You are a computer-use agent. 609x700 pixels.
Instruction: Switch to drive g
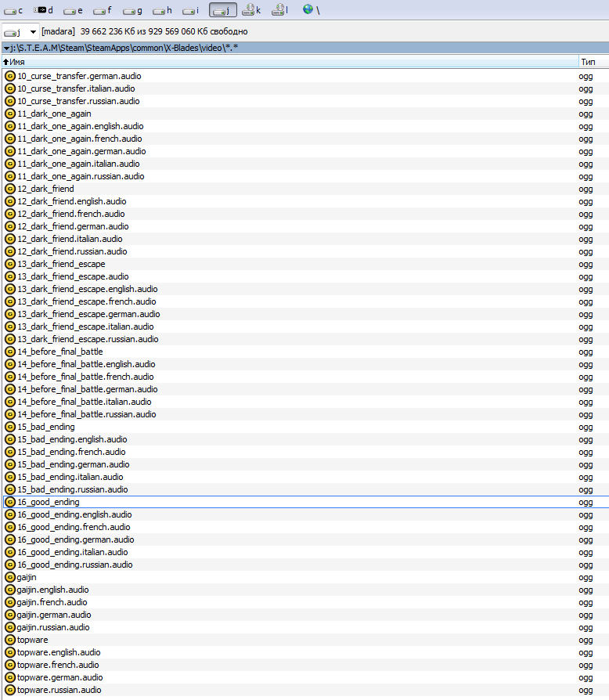coord(132,10)
